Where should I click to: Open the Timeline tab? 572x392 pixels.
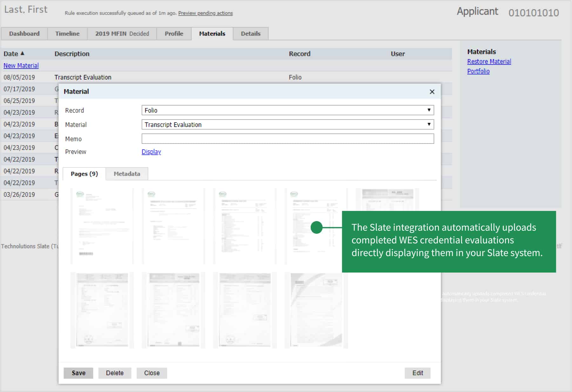coord(67,34)
